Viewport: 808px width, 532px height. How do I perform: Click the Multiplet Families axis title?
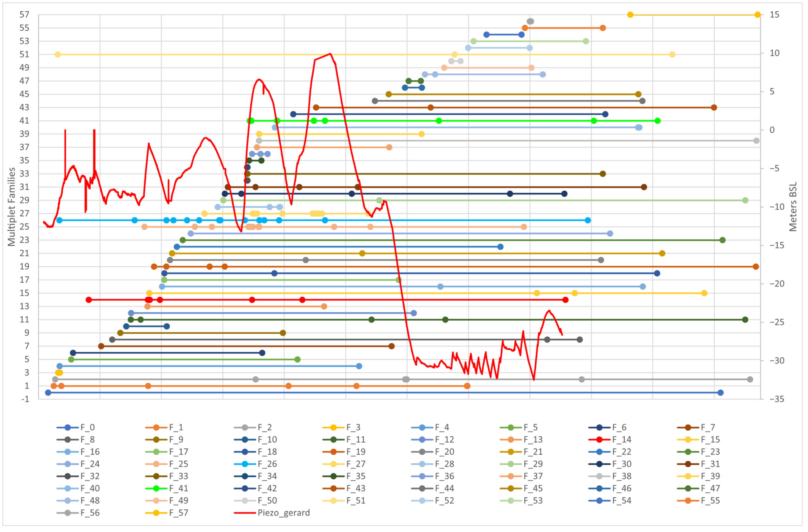pyautogui.click(x=11, y=207)
